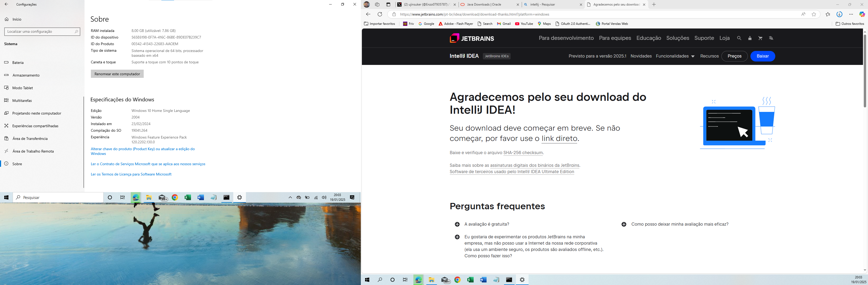Screen dimensions: 868x285
Task: Open the Suporte menu
Action: 704,38
